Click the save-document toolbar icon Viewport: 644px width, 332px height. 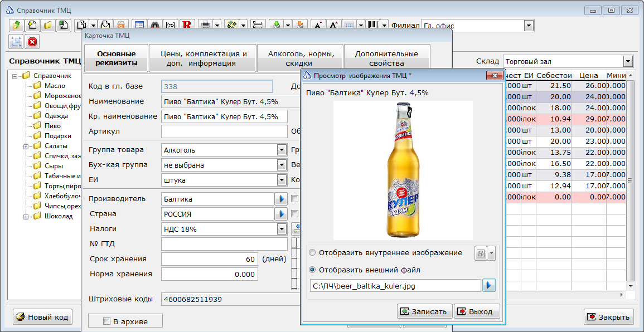pos(64,25)
